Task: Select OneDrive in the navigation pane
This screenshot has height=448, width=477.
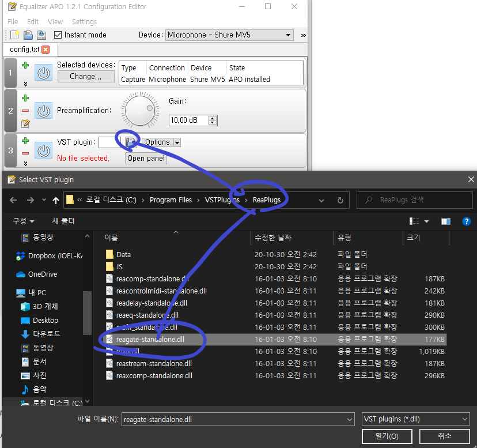Action: click(x=36, y=274)
